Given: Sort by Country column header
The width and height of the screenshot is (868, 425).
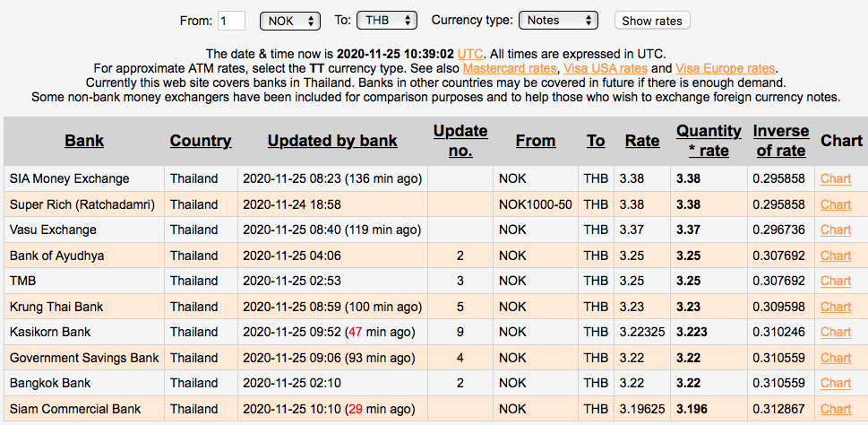Looking at the screenshot, I should point(201,141).
